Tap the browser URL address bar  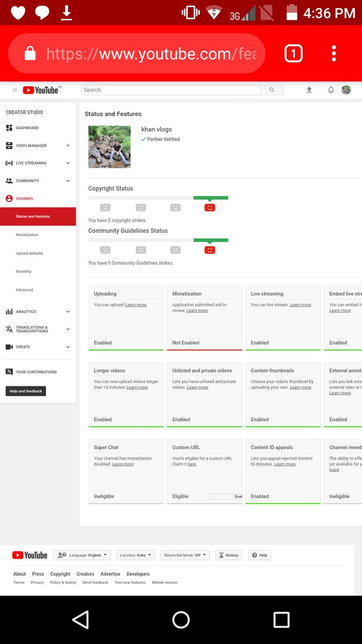click(x=137, y=53)
